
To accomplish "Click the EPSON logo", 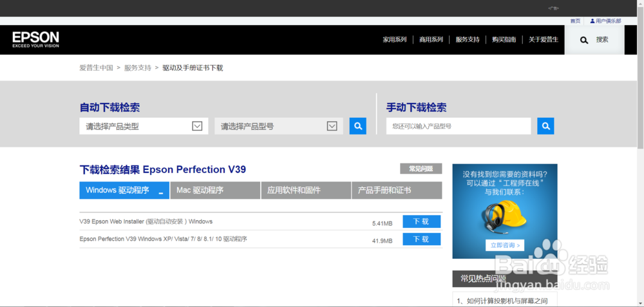I will pyautogui.click(x=35, y=40).
